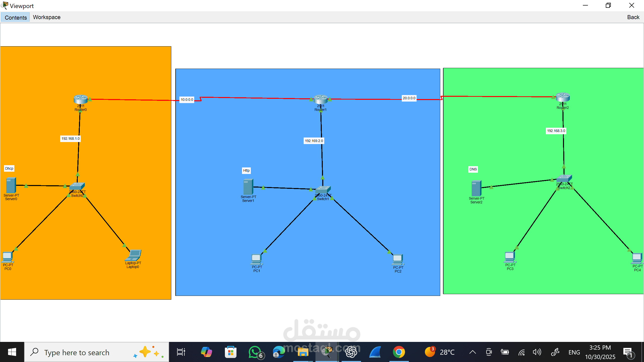Select the Router1 2911 router icon
This screenshot has width=644, height=362.
point(320,99)
